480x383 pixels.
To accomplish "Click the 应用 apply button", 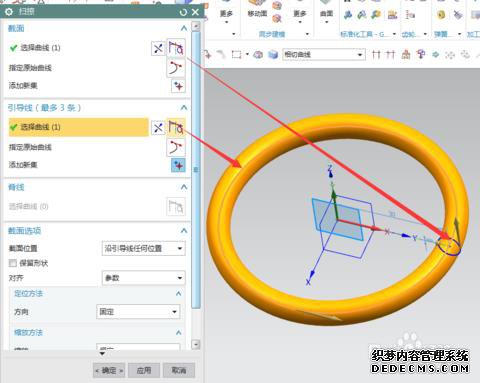I will click(144, 370).
